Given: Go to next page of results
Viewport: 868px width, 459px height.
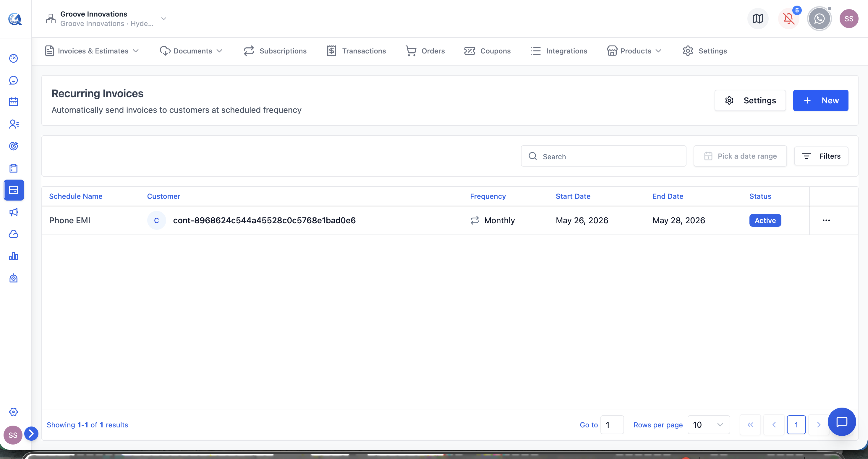Looking at the screenshot, I should click(818, 425).
